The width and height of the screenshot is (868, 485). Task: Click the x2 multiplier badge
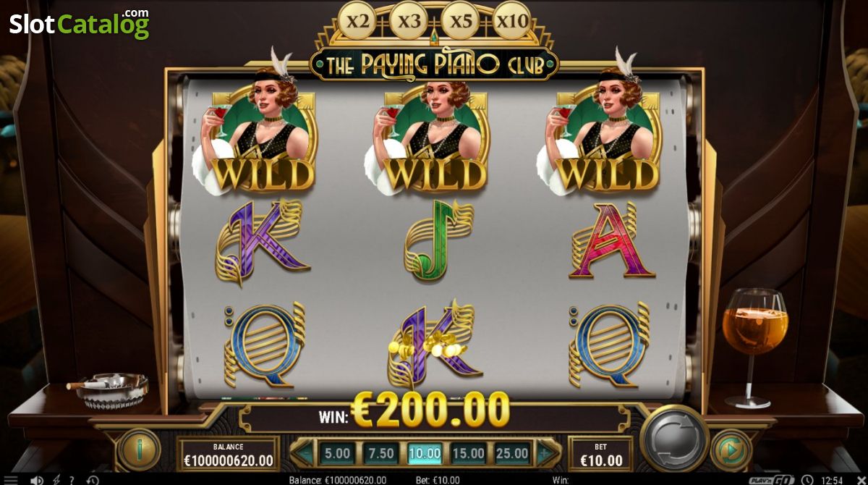click(357, 22)
